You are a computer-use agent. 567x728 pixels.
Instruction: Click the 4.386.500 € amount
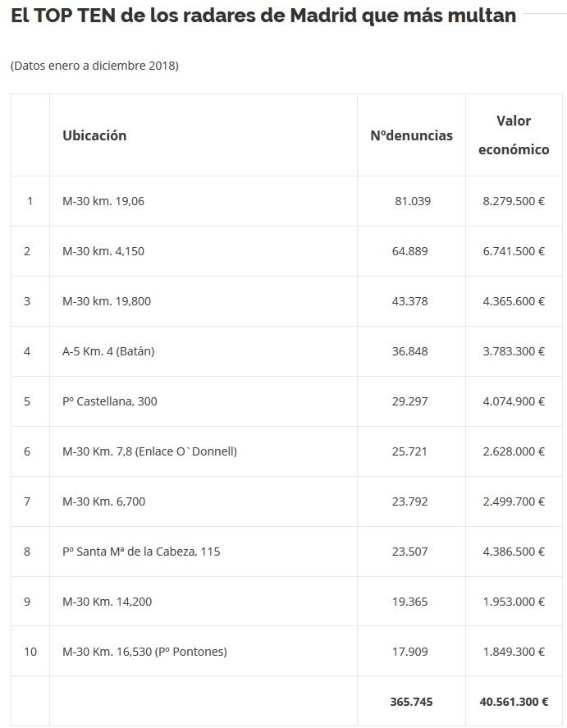click(x=514, y=552)
